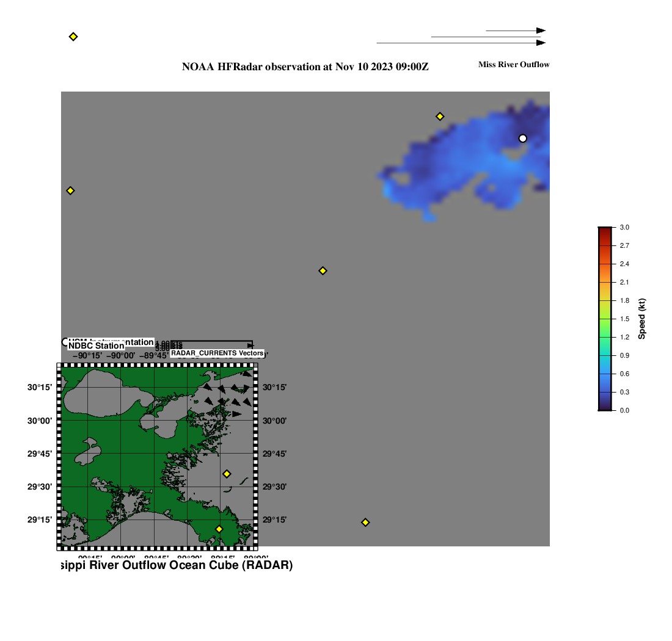Select the yellow diamond on the main map's left edge
Image resolution: width=672 pixels, height=641 pixels.
coord(70,190)
